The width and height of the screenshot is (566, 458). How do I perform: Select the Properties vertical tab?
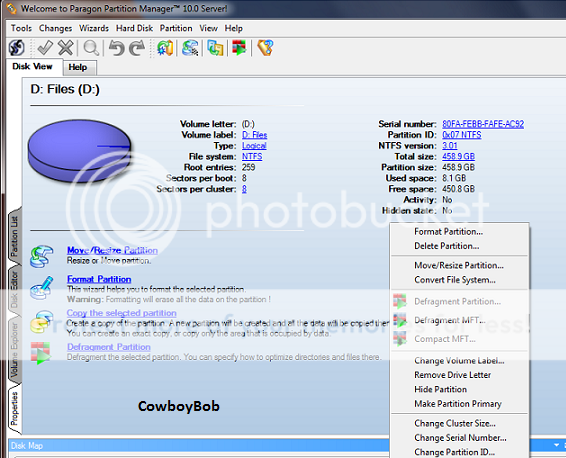tap(14, 409)
